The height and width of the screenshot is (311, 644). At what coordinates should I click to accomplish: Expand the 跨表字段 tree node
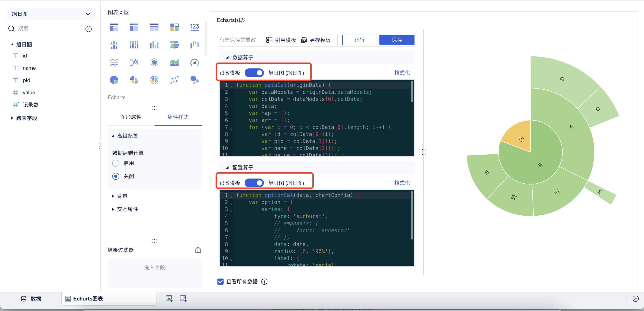(12, 118)
